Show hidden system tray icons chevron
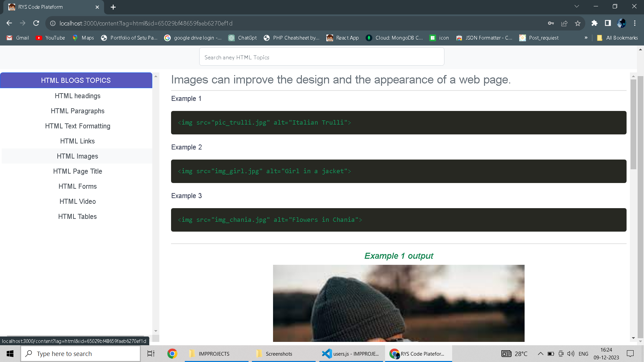 540,354
